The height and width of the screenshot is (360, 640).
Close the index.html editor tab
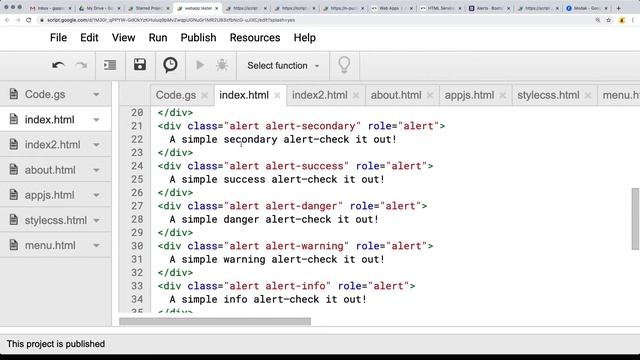[277, 96]
